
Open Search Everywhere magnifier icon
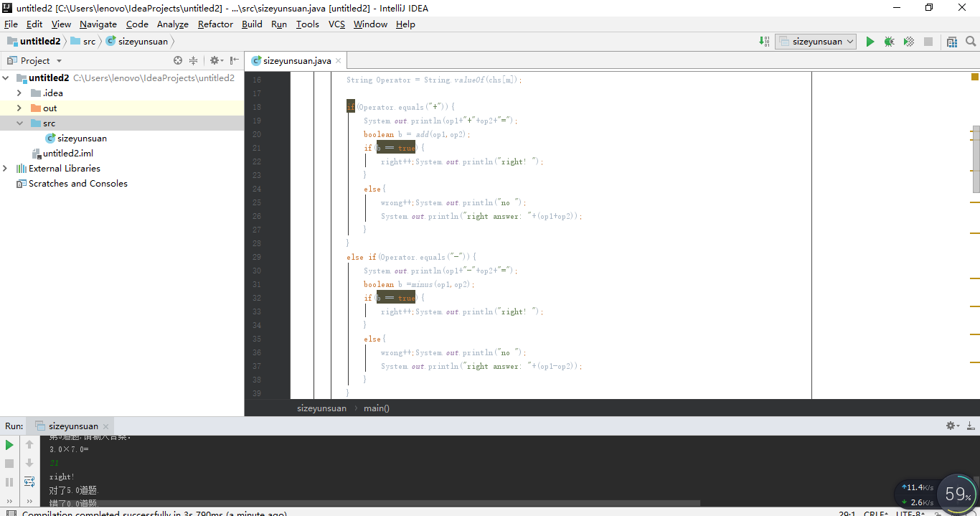coord(971,42)
